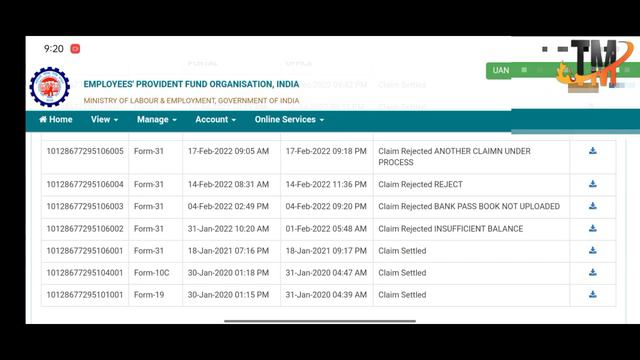This screenshot has width=640, height=360.
Task: Click status 'Claim Rejected INSUFFICIENT BALANCE'
Action: point(451,229)
